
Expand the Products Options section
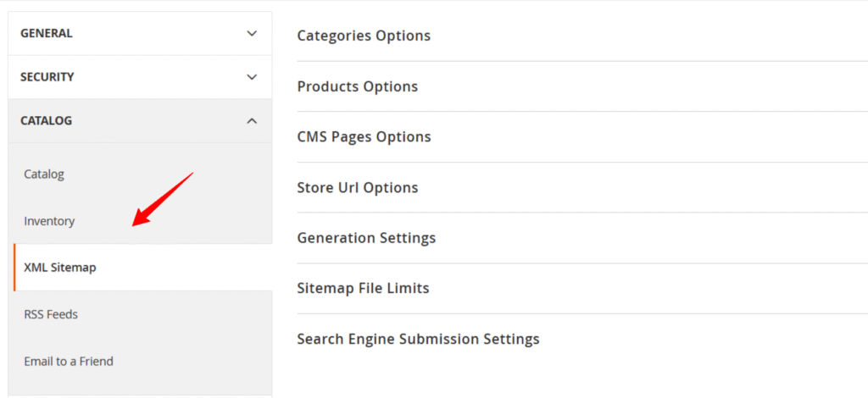[x=357, y=86]
